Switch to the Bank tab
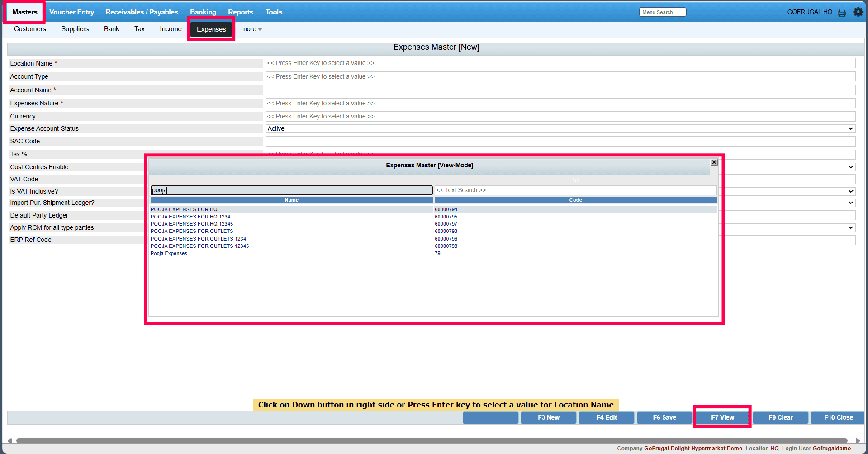 [x=112, y=29]
